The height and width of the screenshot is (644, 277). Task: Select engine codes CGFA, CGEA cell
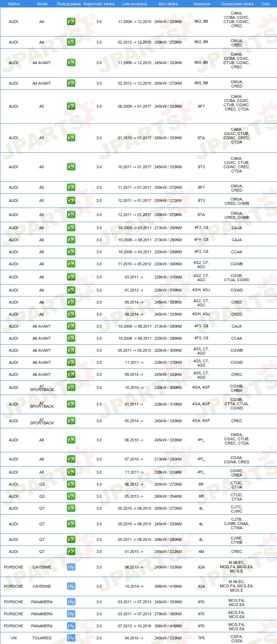[237, 638]
